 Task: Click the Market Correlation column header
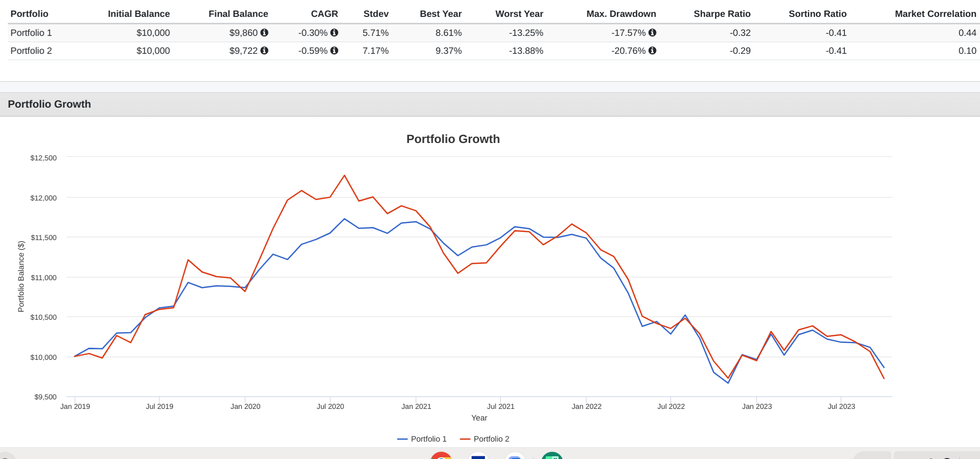click(935, 14)
